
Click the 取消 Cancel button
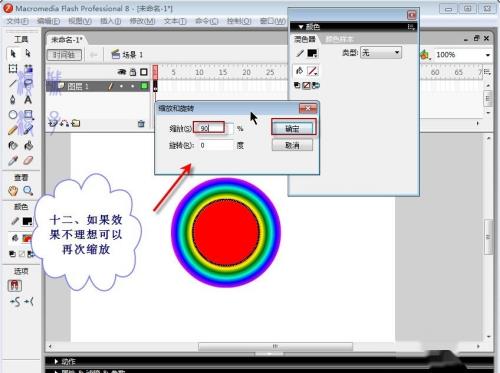click(292, 145)
